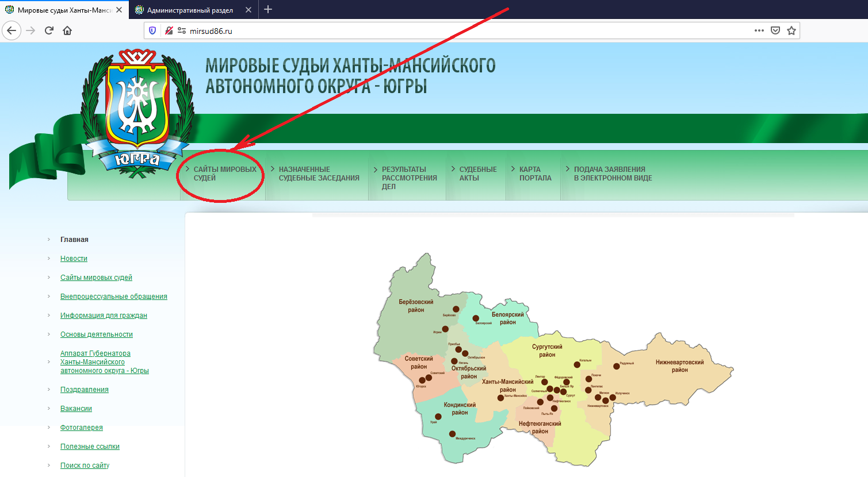Select the Радужный dot on map
This screenshot has width=868, height=477.
click(616, 366)
